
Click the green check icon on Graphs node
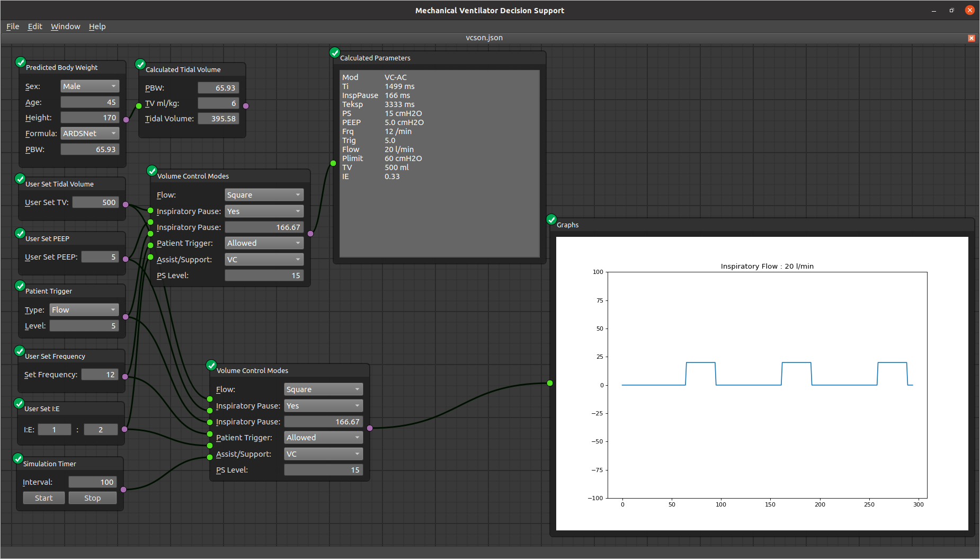(551, 219)
